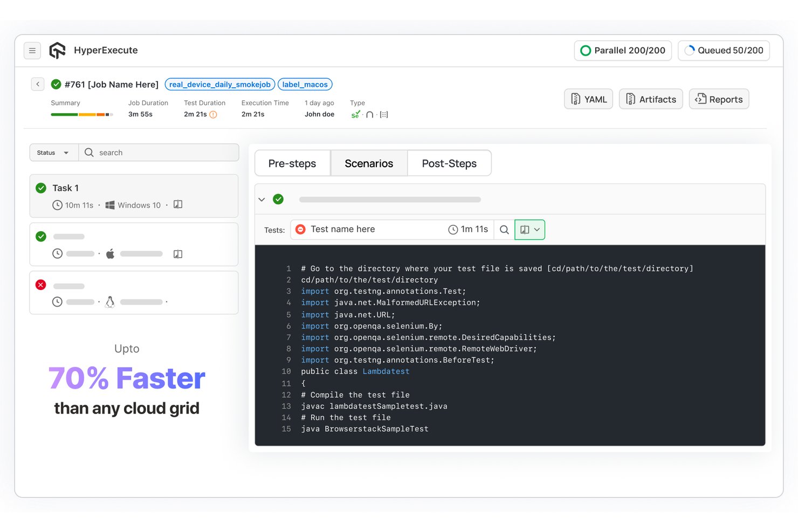
Task: Click Parallel 200/200 indicator
Action: 623,51
